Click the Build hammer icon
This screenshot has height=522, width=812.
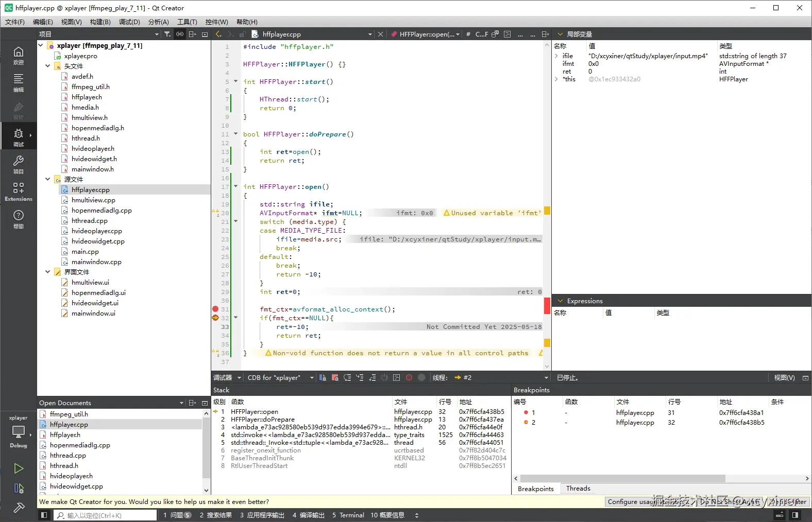click(19, 508)
